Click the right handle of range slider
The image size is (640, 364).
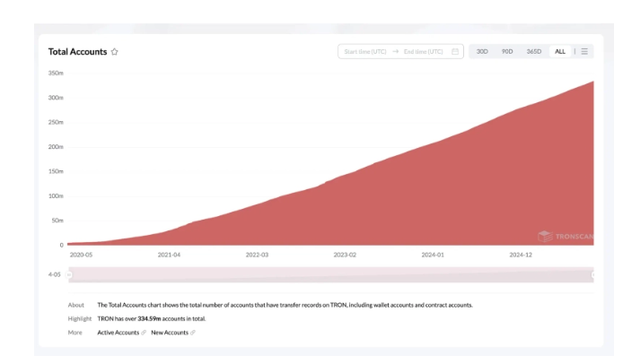pyautogui.click(x=592, y=274)
